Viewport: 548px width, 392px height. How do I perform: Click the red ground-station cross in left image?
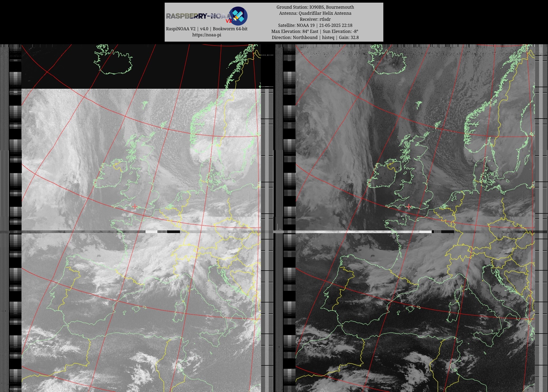coord(135,207)
